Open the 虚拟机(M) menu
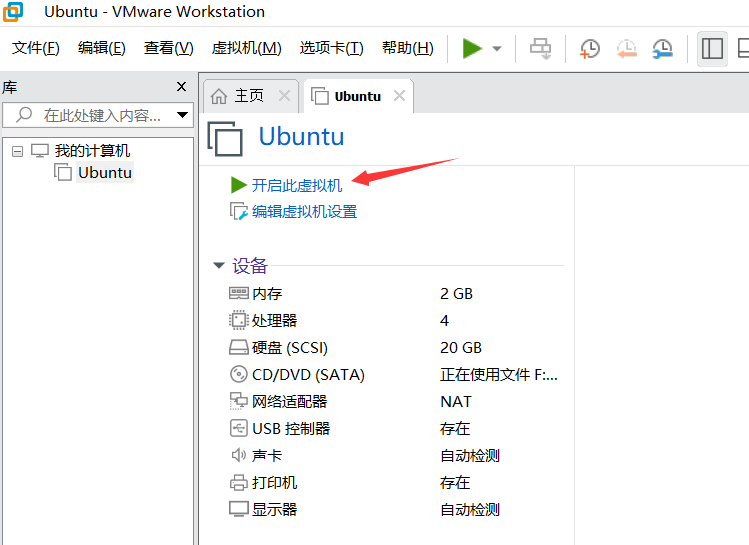The image size is (749, 545). coord(246,48)
